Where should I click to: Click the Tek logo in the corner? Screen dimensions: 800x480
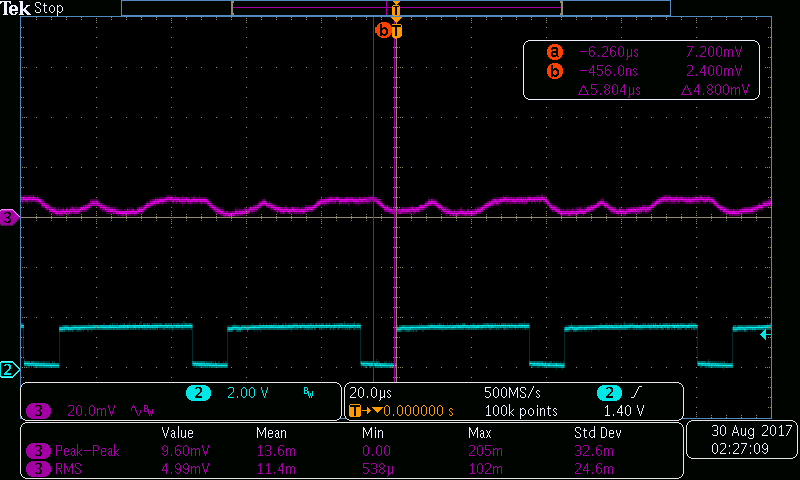pos(15,8)
